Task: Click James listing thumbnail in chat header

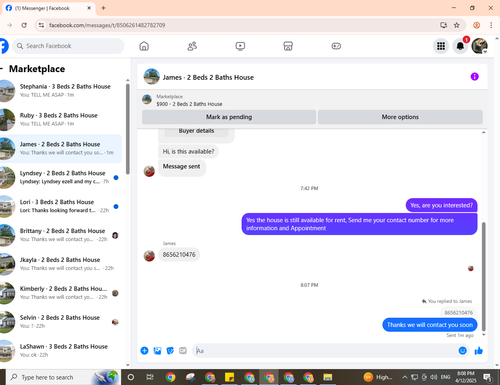Action: [x=151, y=77]
